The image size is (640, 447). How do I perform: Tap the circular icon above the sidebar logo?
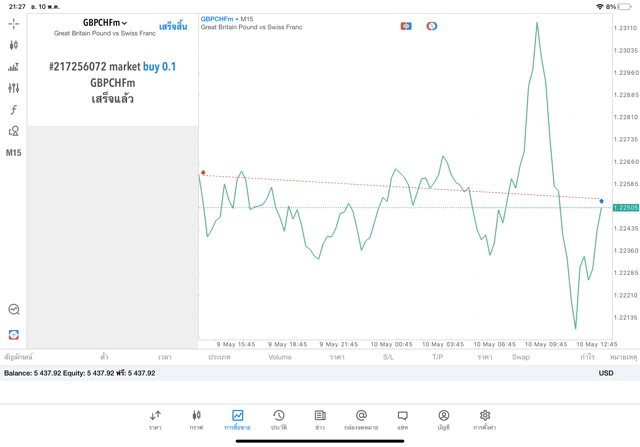click(13, 310)
